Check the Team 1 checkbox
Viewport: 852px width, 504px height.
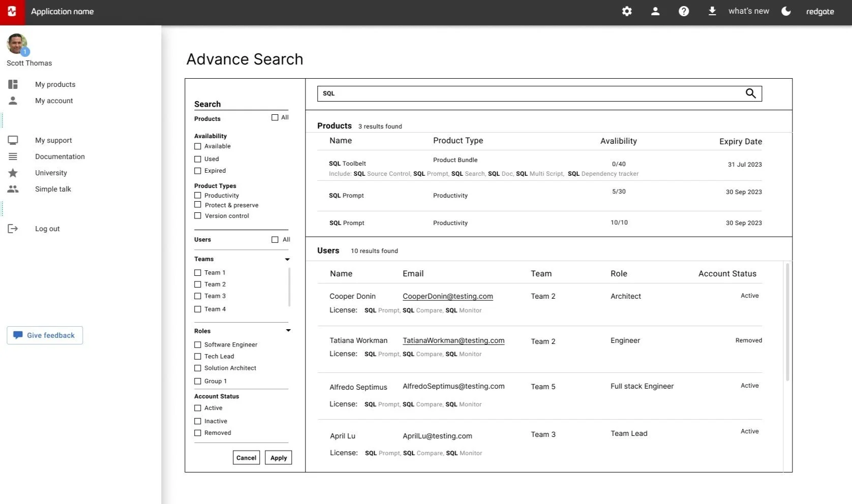[198, 273]
